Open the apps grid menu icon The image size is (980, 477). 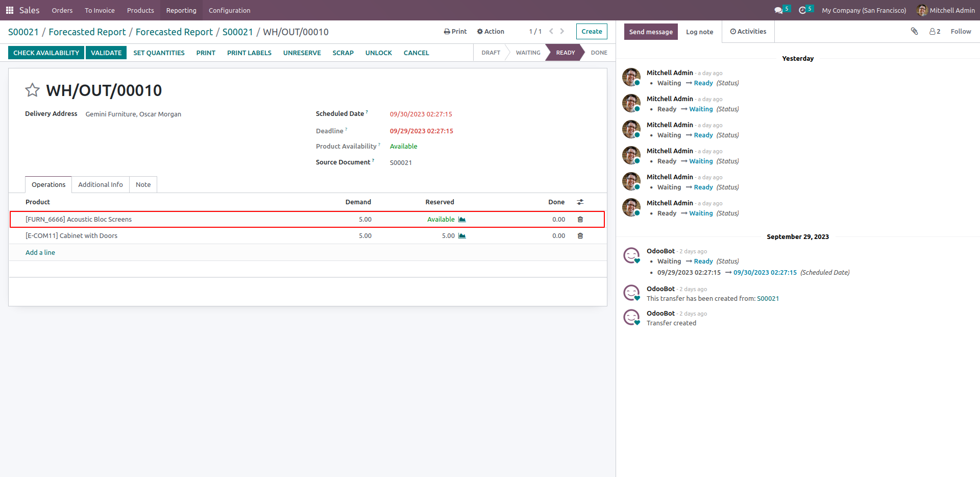pos(10,10)
